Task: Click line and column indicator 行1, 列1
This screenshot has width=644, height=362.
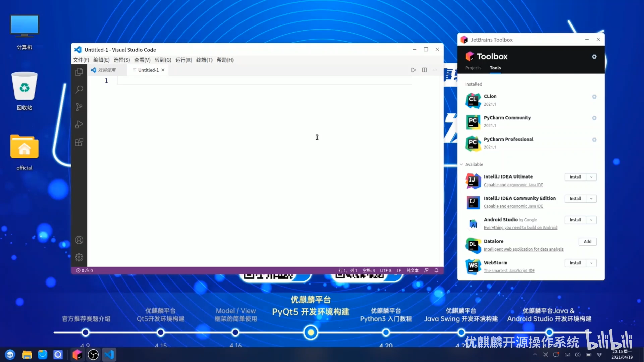Action: 348,270
